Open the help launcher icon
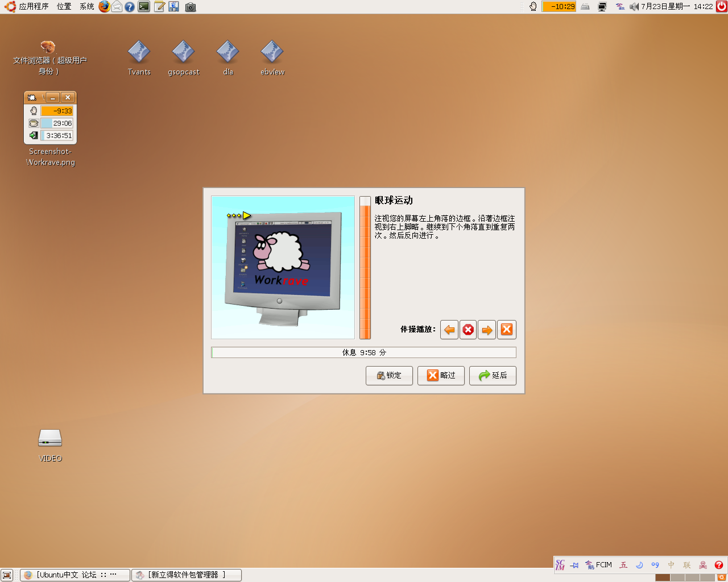 pyautogui.click(x=130, y=7)
